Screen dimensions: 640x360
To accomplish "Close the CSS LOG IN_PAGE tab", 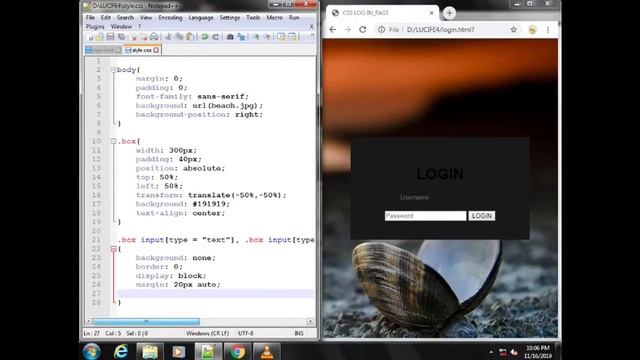I will pos(431,13).
